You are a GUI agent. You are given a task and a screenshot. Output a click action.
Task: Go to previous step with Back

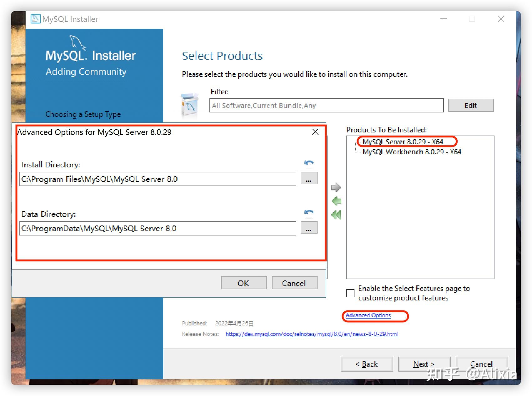tap(367, 364)
